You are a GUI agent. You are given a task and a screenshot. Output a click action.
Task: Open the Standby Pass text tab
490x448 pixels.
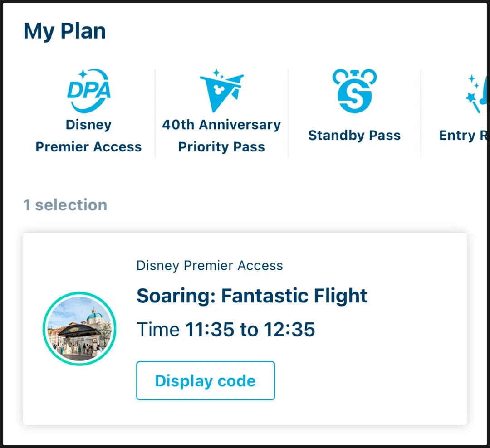pyautogui.click(x=354, y=135)
